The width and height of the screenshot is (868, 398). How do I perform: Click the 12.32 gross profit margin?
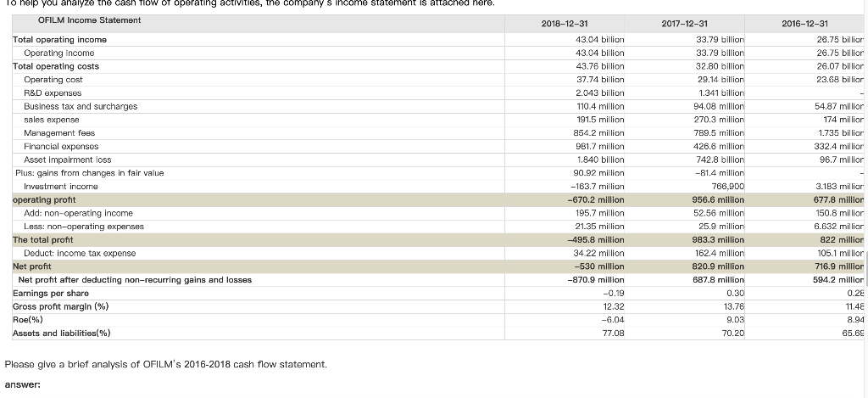(614, 306)
